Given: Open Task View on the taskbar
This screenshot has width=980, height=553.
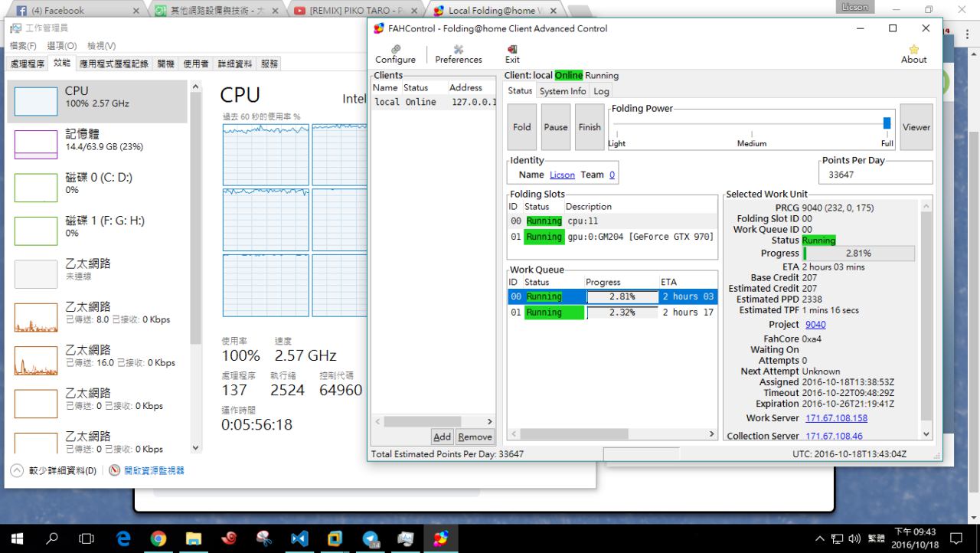Looking at the screenshot, I should pos(87,538).
